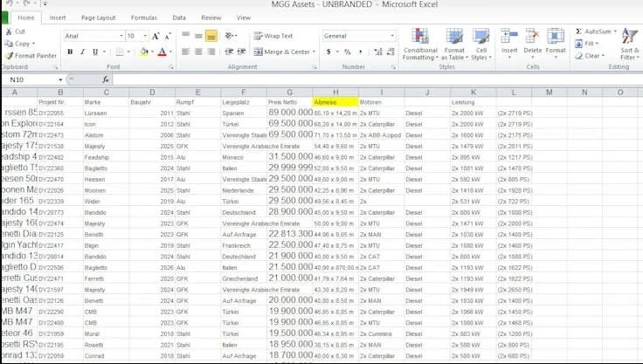Toggle Underline formatting

click(x=95, y=52)
